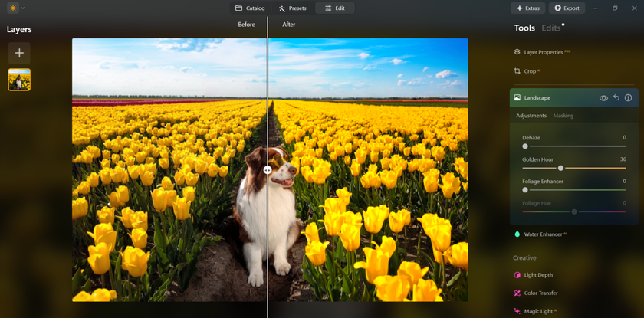644x318 pixels.
Task: Grab the before/after split handle
Action: coord(268,170)
